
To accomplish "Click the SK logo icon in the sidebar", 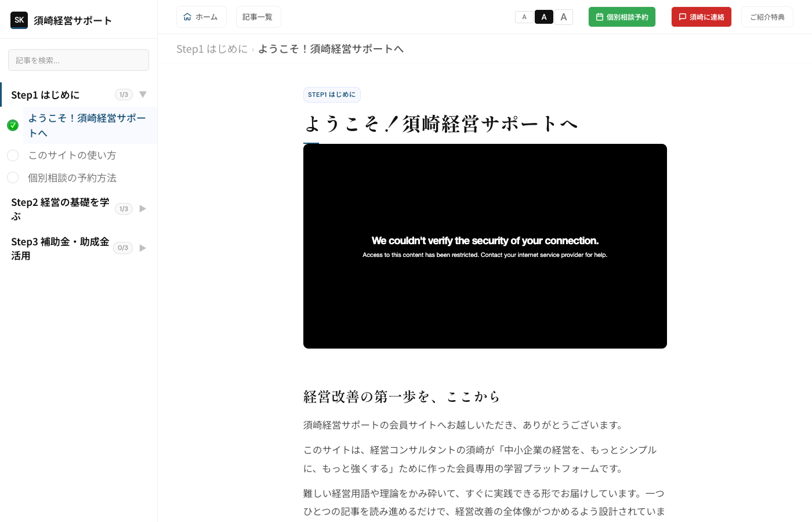I will tap(19, 20).
